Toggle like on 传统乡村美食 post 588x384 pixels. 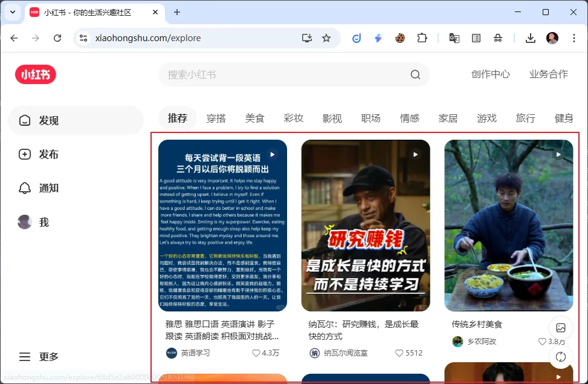click(x=541, y=342)
